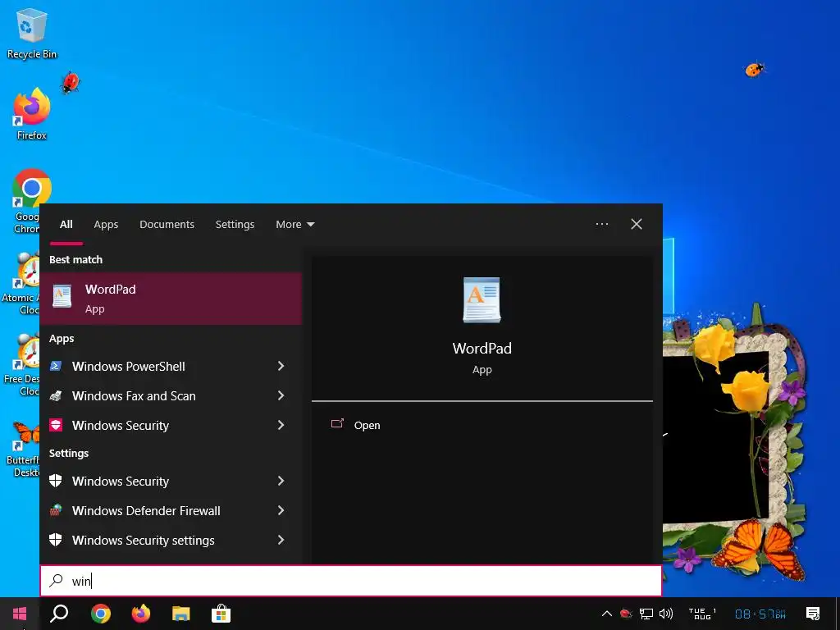Switch to the Apps search tab

[x=106, y=225]
